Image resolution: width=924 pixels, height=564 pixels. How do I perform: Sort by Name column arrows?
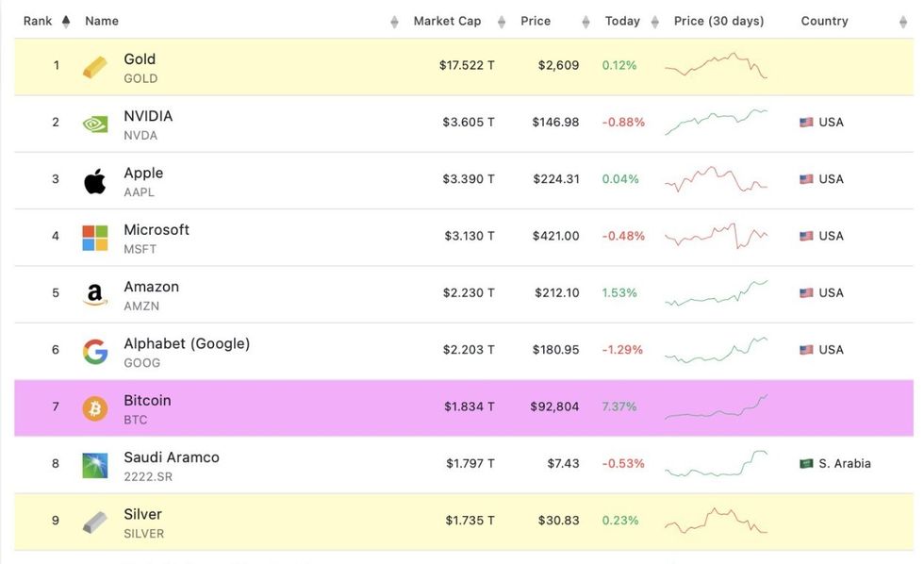(394, 21)
